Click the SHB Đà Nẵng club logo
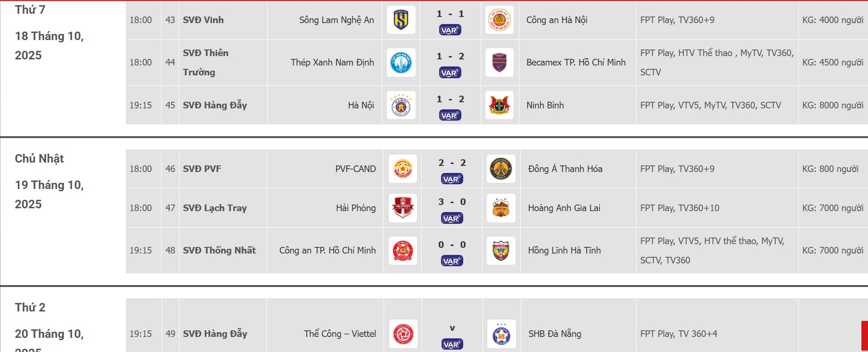The width and height of the screenshot is (868, 352). coord(501,334)
